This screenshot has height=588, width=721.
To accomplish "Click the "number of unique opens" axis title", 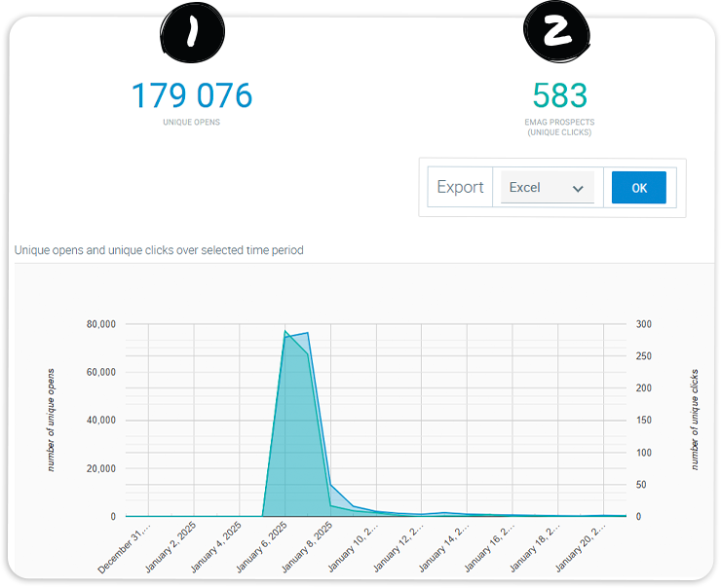I will 51,420.
